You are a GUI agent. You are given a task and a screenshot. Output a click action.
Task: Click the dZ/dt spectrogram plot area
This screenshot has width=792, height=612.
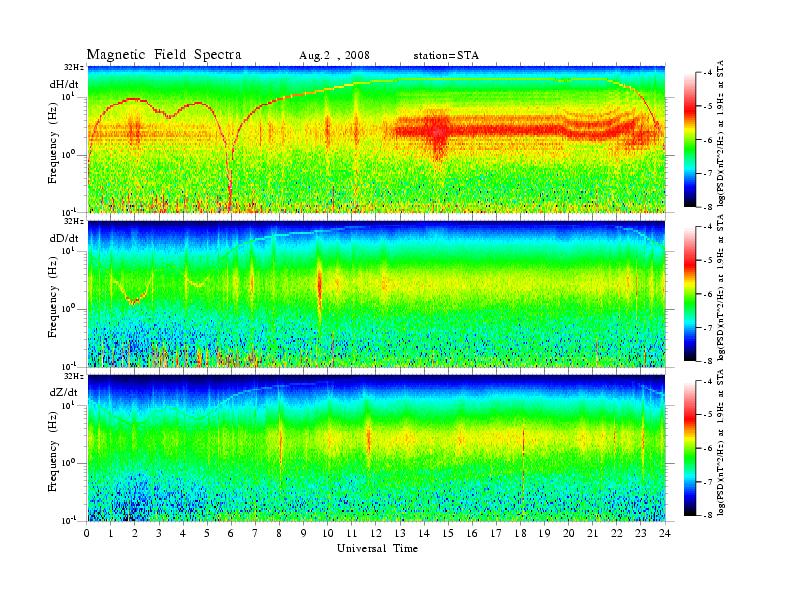click(x=376, y=448)
